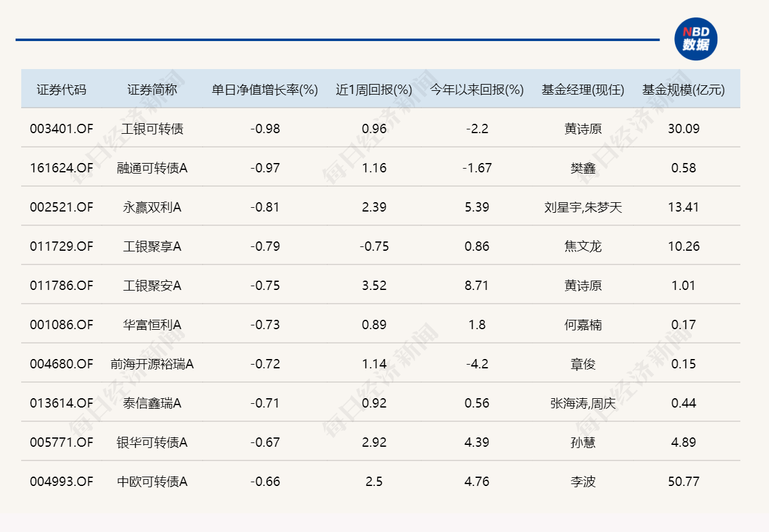The width and height of the screenshot is (769, 532).
Task: Click fund code 011786.OF
Action: point(61,286)
